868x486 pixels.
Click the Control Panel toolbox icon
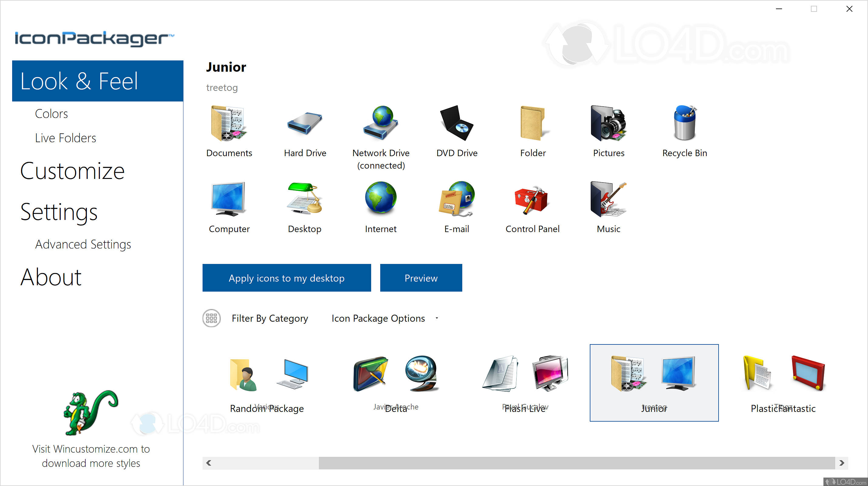(x=532, y=200)
